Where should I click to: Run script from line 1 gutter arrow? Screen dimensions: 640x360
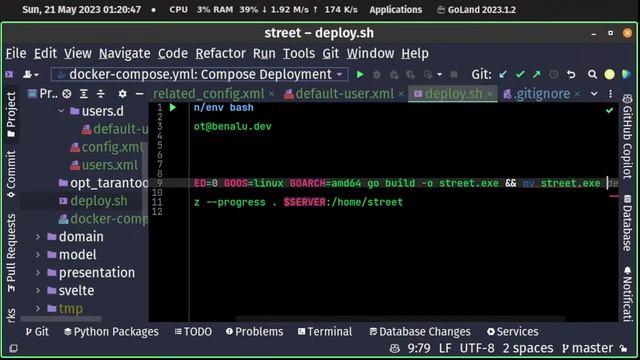pos(173,108)
